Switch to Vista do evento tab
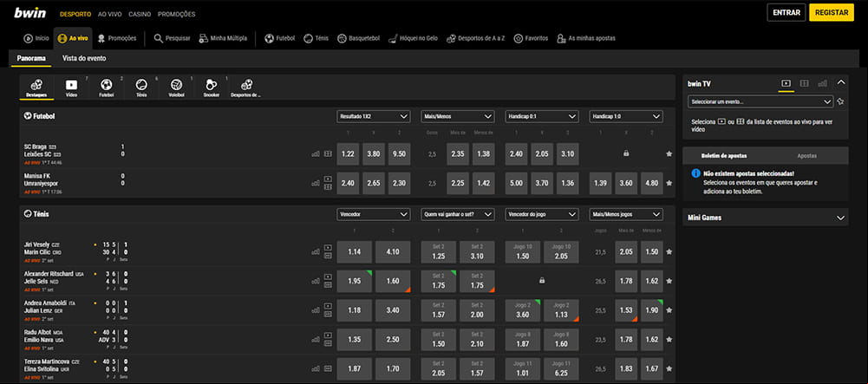 point(84,58)
